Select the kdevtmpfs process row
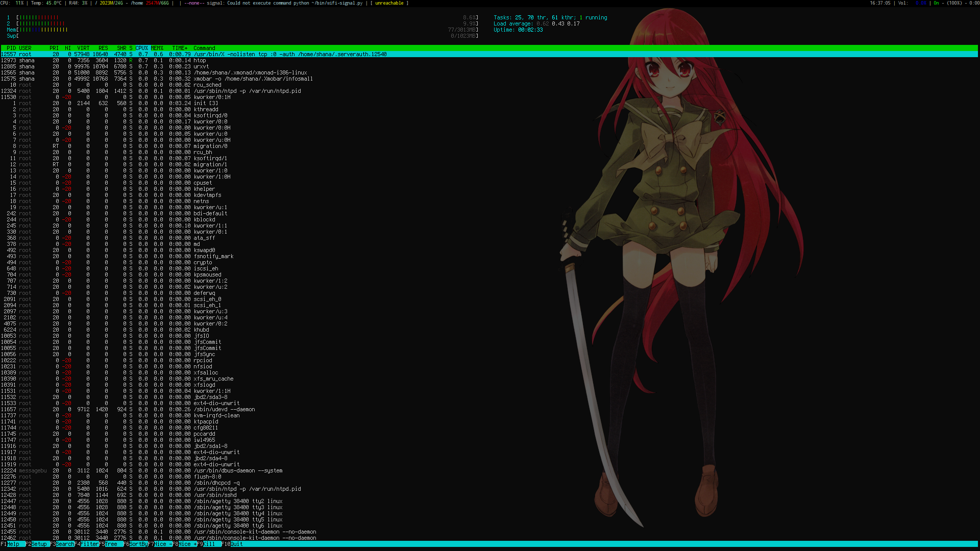Image resolution: width=980 pixels, height=551 pixels. 489,195
